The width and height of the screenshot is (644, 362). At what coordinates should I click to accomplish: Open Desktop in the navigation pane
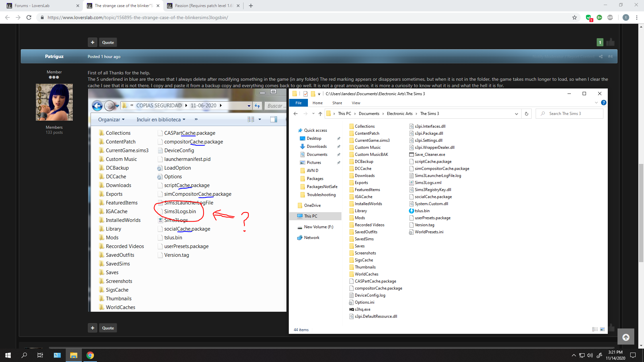[x=314, y=138]
